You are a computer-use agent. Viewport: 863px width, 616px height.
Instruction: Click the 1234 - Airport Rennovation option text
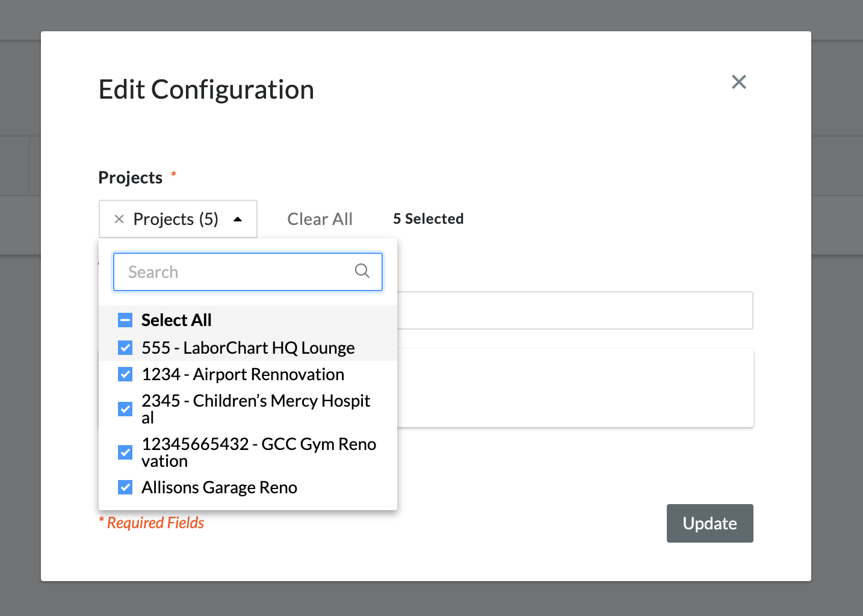click(243, 374)
